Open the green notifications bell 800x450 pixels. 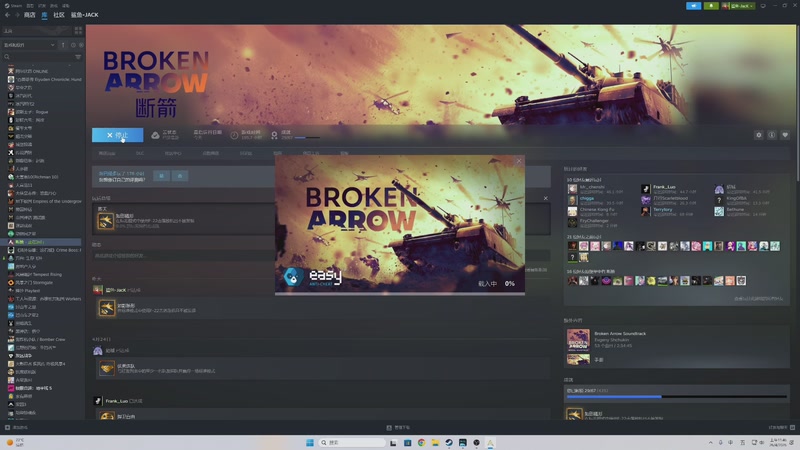tap(711, 6)
